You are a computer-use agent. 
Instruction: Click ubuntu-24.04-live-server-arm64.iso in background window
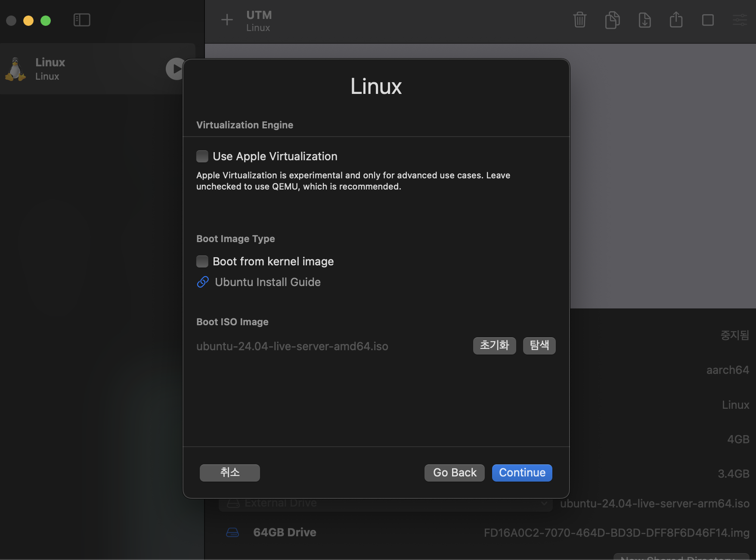click(655, 504)
